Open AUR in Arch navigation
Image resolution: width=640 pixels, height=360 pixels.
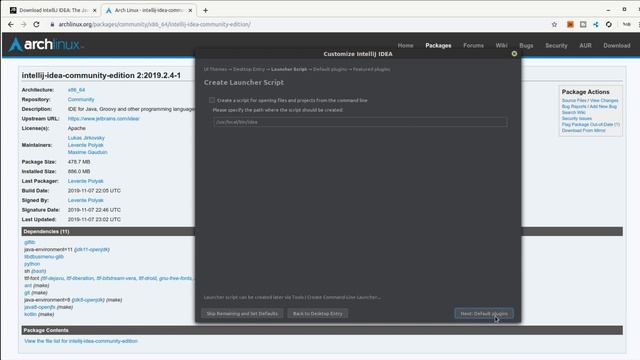click(585, 45)
